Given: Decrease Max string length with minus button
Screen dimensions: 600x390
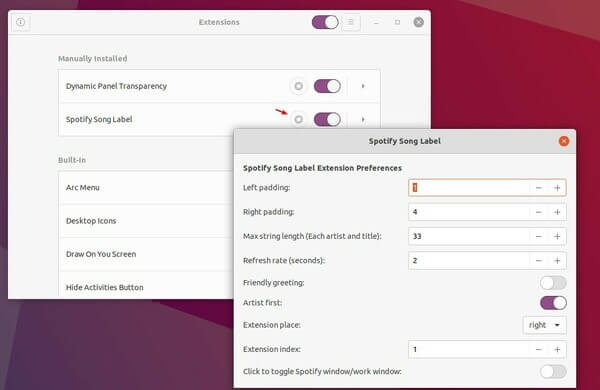Looking at the screenshot, I should pos(538,236).
